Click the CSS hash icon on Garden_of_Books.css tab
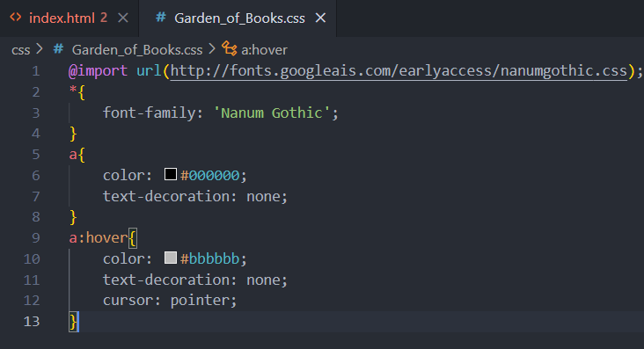Viewport: 644px width, 349px height. point(161,18)
